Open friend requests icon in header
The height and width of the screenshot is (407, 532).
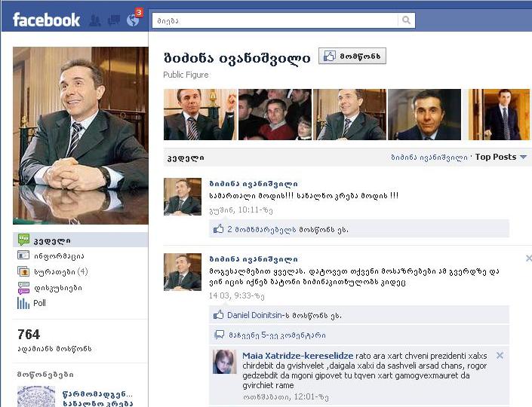[x=95, y=20]
